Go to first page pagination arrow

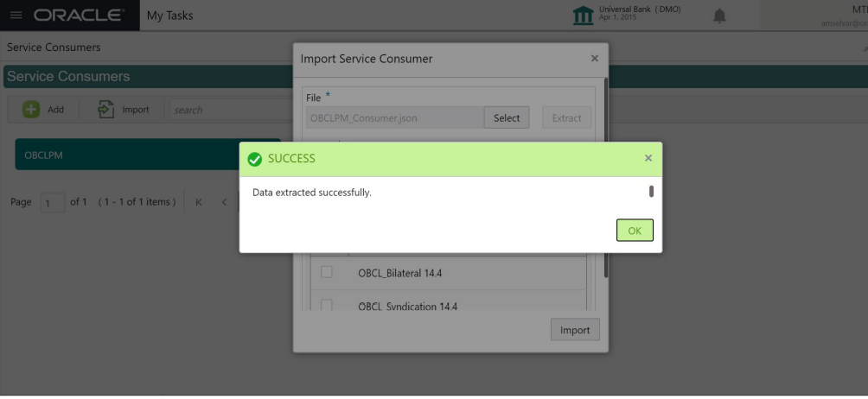pyautogui.click(x=198, y=202)
